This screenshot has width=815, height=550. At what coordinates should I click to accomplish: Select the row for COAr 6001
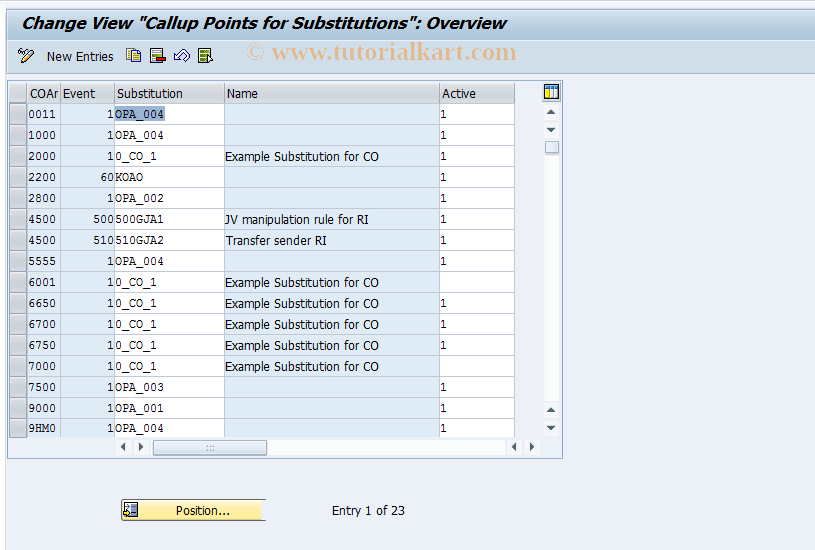tap(18, 282)
